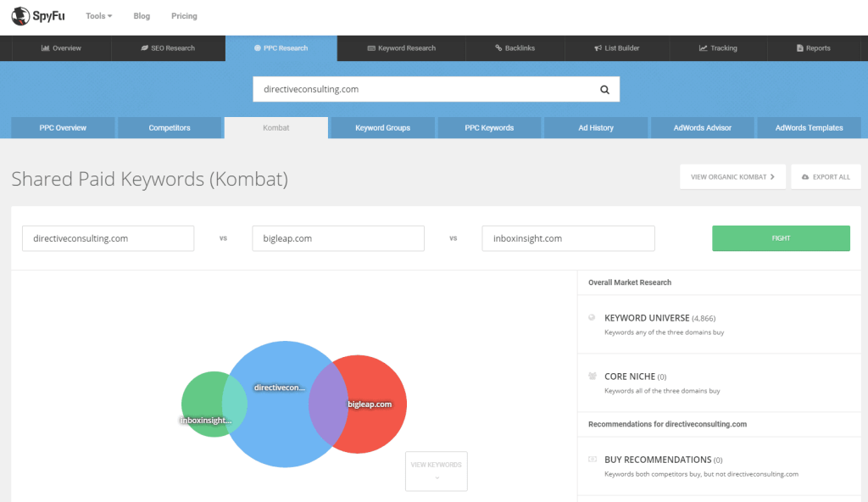The image size is (868, 502).
Task: Click the Keyword Universe pie icon
Action: click(x=592, y=317)
